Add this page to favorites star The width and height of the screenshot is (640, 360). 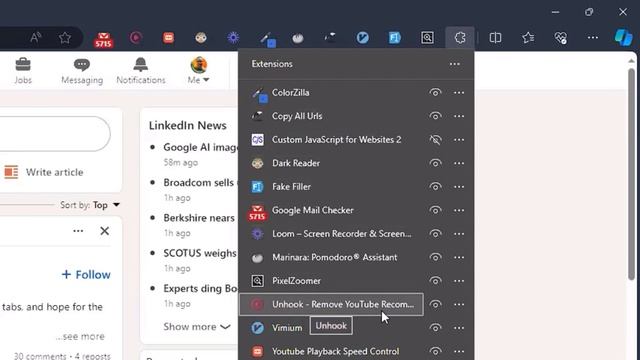(65, 38)
